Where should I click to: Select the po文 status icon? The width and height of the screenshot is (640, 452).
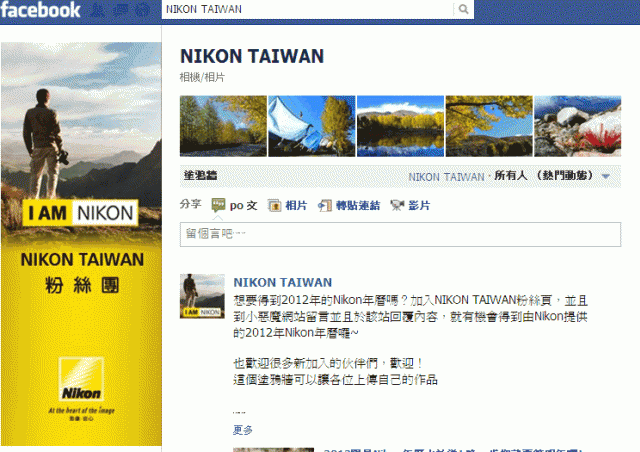coord(218,205)
